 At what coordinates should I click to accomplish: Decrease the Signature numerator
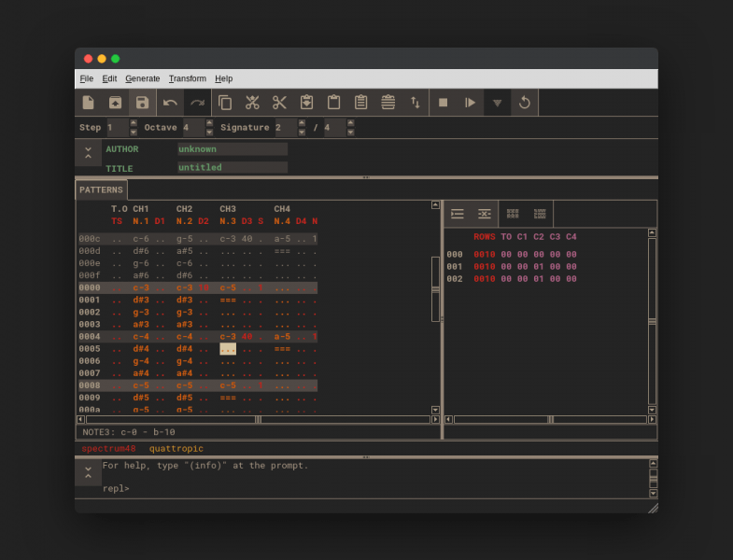tap(302, 133)
